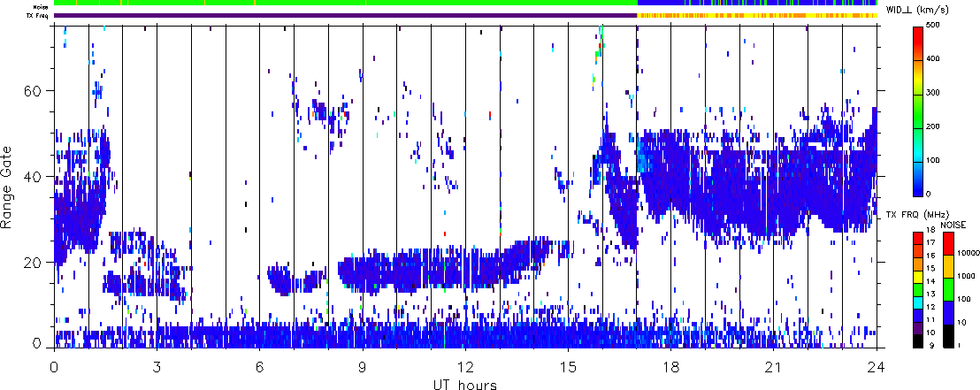
Task: Click the 18 label on TX FRQ legend
Action: pos(930,230)
